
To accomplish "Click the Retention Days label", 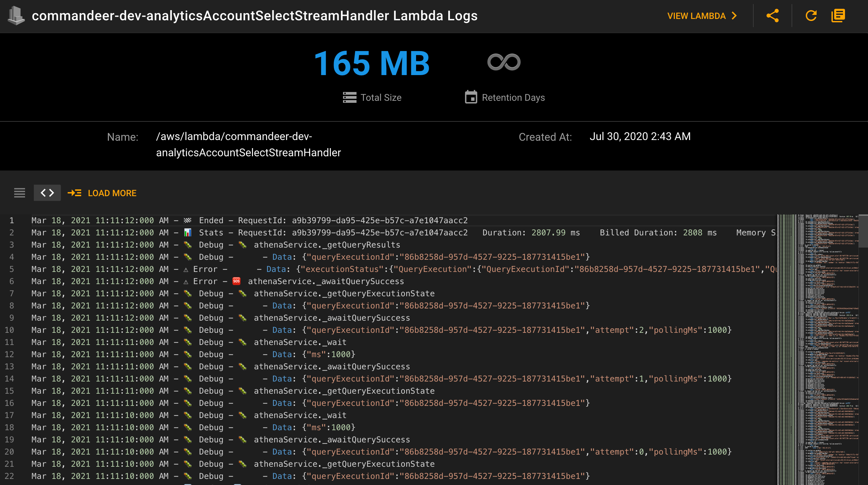I will click(x=513, y=98).
